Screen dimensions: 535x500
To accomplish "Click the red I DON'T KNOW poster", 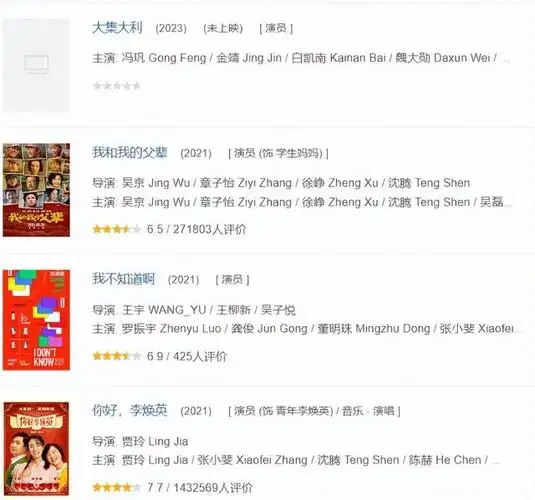I will point(36,320).
